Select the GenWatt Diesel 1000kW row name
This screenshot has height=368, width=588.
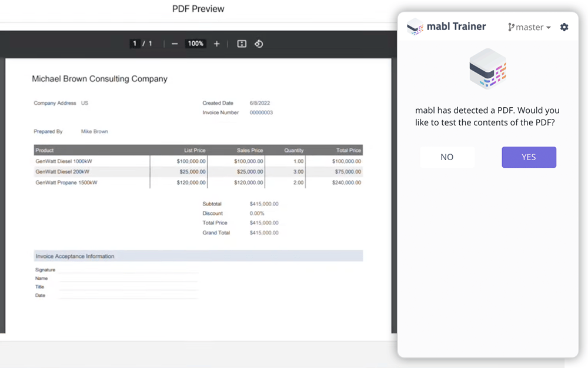tap(64, 161)
